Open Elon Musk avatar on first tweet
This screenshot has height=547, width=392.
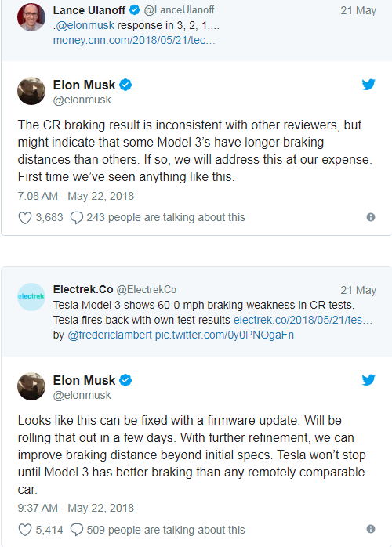tap(31, 91)
